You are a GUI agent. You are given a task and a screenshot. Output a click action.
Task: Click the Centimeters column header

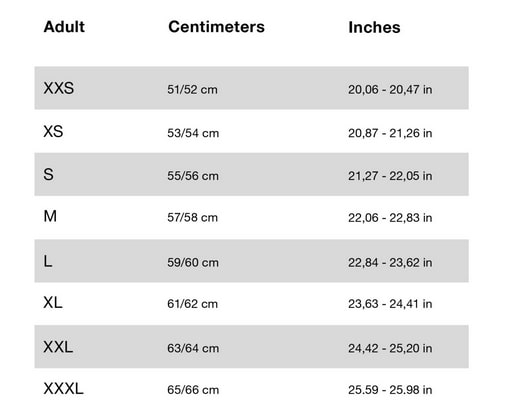tap(216, 27)
